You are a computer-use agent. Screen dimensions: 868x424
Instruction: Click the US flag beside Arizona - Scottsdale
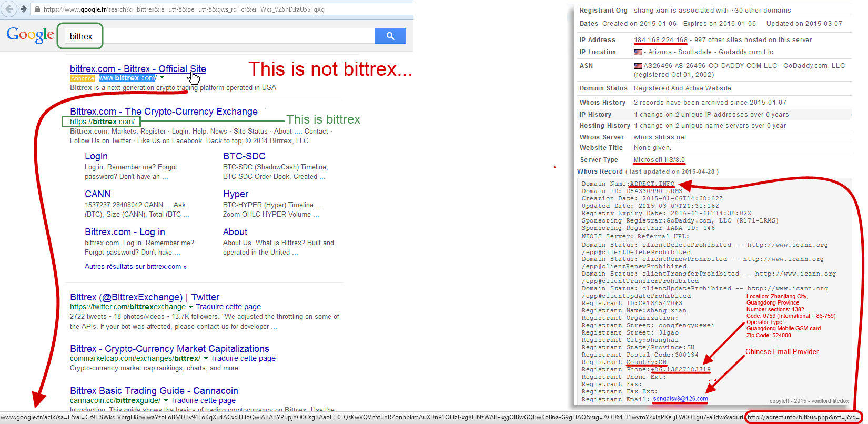(638, 52)
